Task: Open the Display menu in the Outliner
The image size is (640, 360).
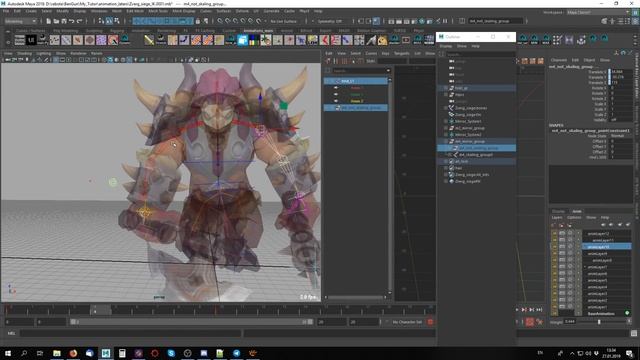Action: pyautogui.click(x=446, y=46)
